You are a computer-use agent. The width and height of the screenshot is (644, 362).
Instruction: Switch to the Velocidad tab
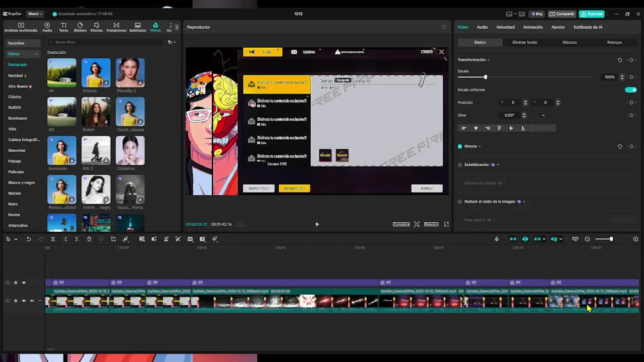tap(505, 27)
